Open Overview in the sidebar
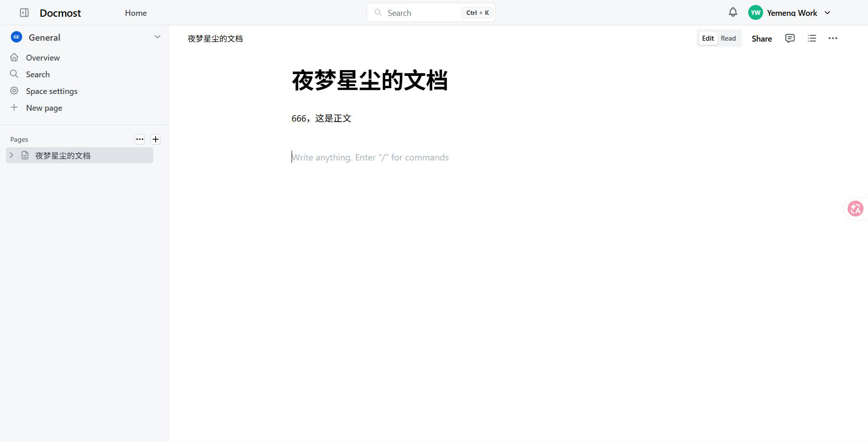868x442 pixels. [42, 58]
